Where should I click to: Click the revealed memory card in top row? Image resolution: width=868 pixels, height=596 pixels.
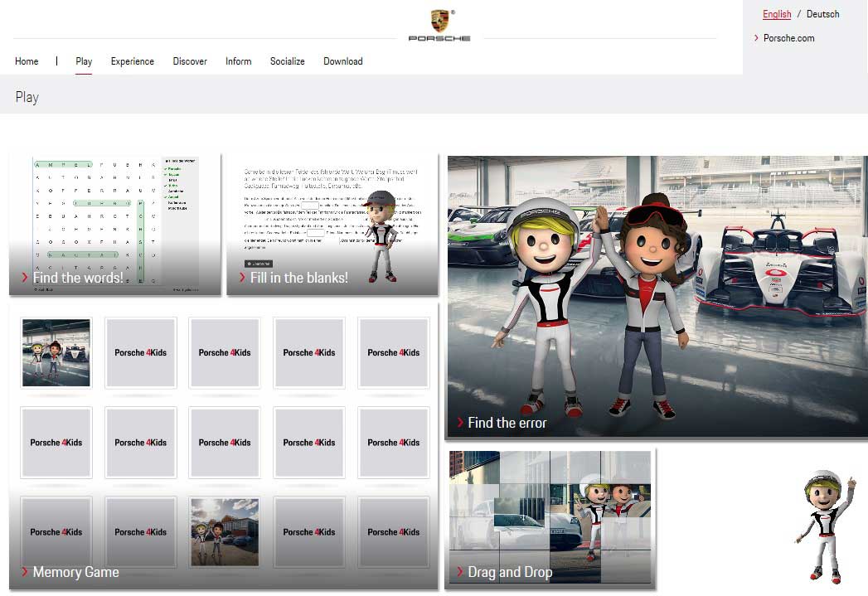tap(56, 352)
